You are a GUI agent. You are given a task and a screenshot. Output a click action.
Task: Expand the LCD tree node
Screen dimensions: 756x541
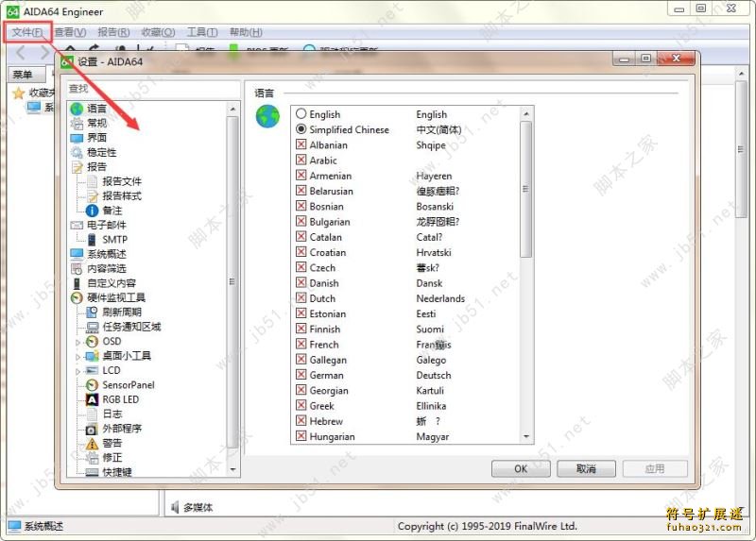point(78,371)
